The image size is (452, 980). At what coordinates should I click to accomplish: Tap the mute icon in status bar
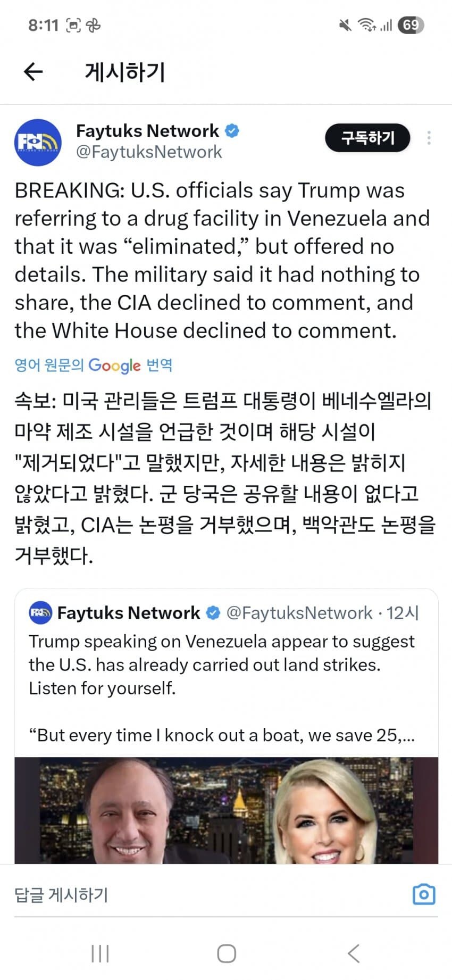pyautogui.click(x=345, y=24)
